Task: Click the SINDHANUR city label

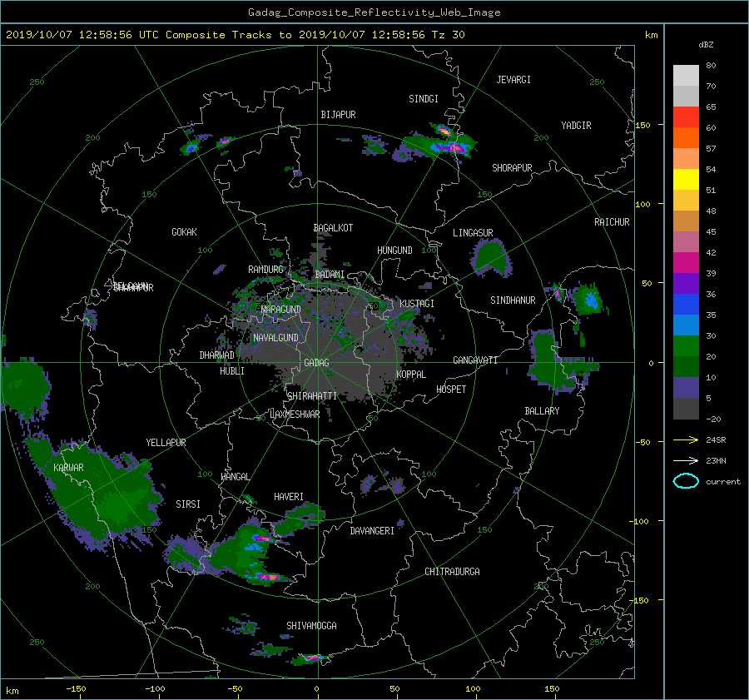Action: pos(513,300)
